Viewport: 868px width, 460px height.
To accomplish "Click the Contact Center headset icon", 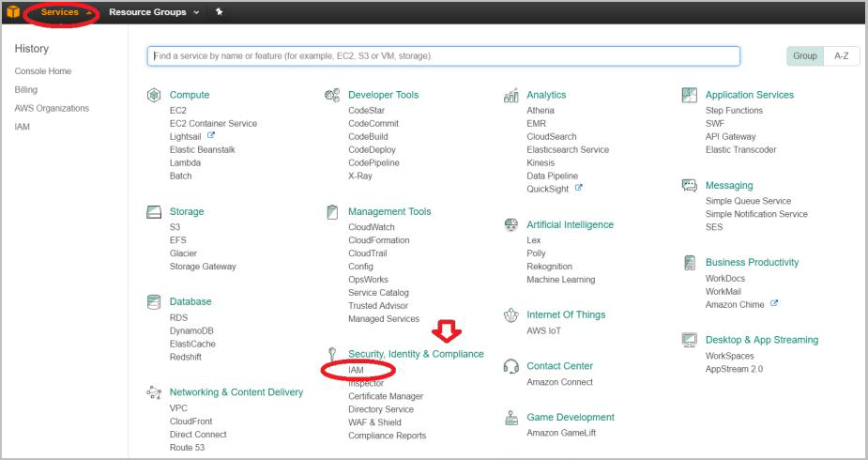I will click(510, 366).
